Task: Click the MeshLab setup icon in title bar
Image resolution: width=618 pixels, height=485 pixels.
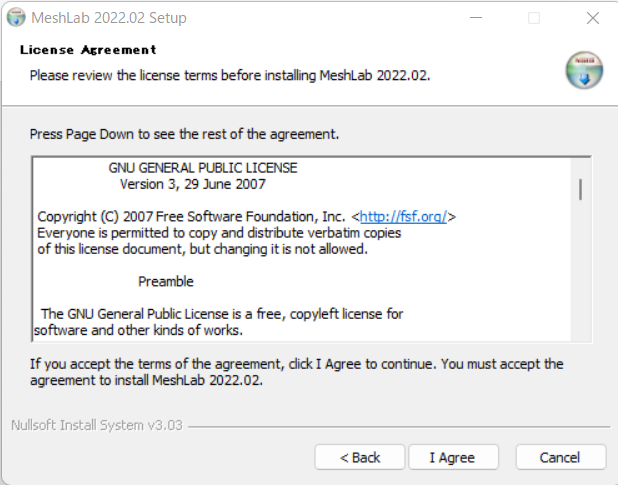Action: point(16,18)
